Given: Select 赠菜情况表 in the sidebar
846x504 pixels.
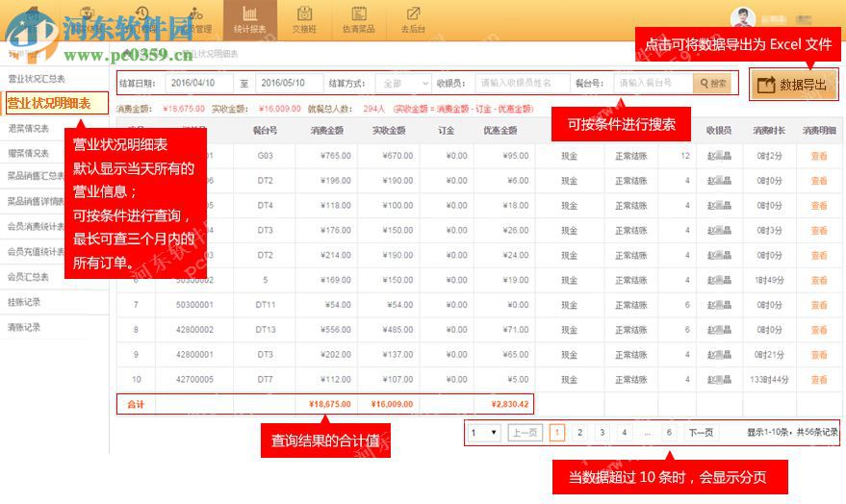Looking at the screenshot, I should tap(29, 153).
